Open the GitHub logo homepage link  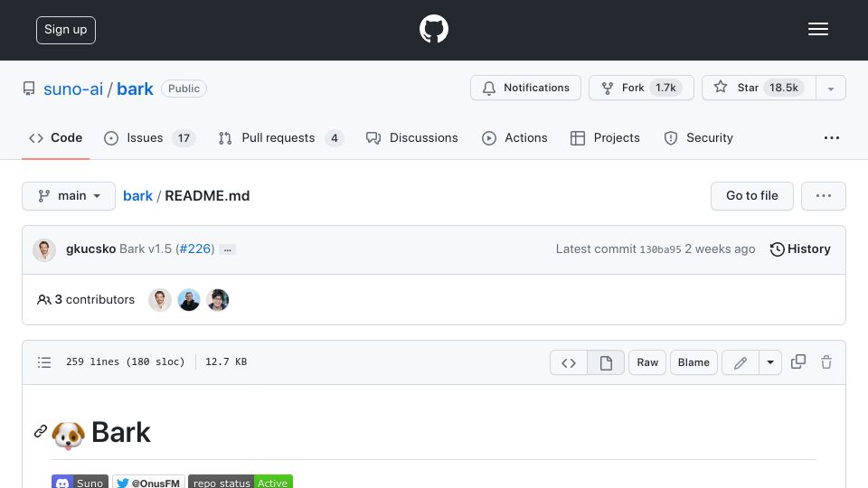[x=433, y=29]
